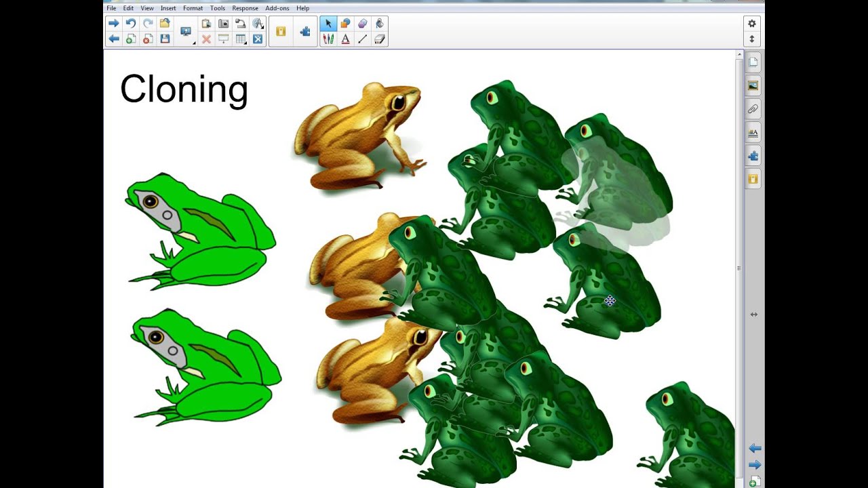This screenshot has width=868, height=488.
Task: Open the File menu
Action: coord(111,8)
